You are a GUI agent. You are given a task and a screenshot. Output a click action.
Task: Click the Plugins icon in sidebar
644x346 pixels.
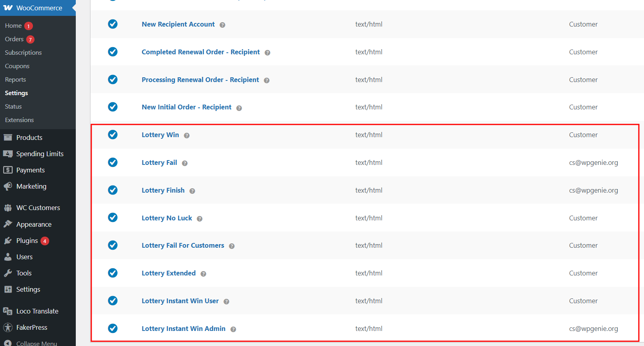tap(8, 241)
